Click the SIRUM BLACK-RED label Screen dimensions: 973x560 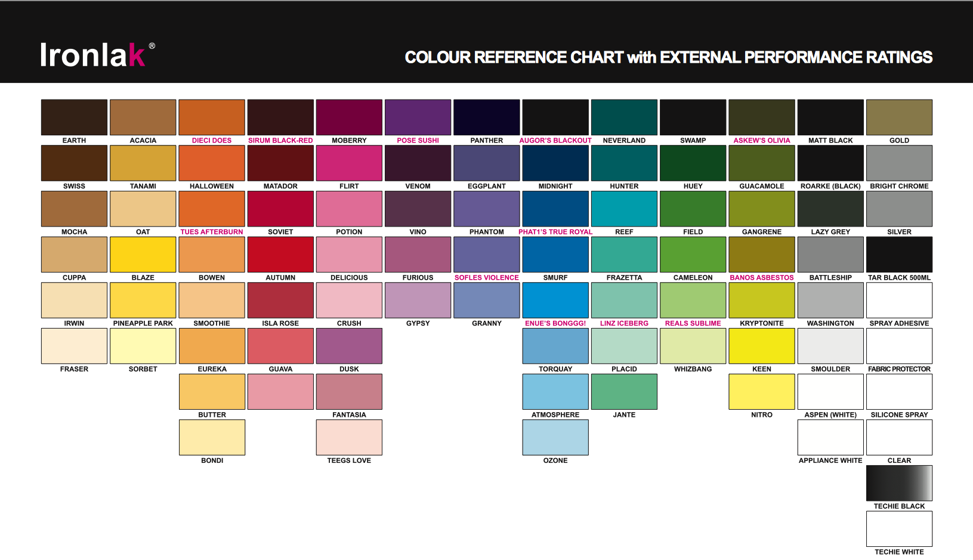(280, 141)
